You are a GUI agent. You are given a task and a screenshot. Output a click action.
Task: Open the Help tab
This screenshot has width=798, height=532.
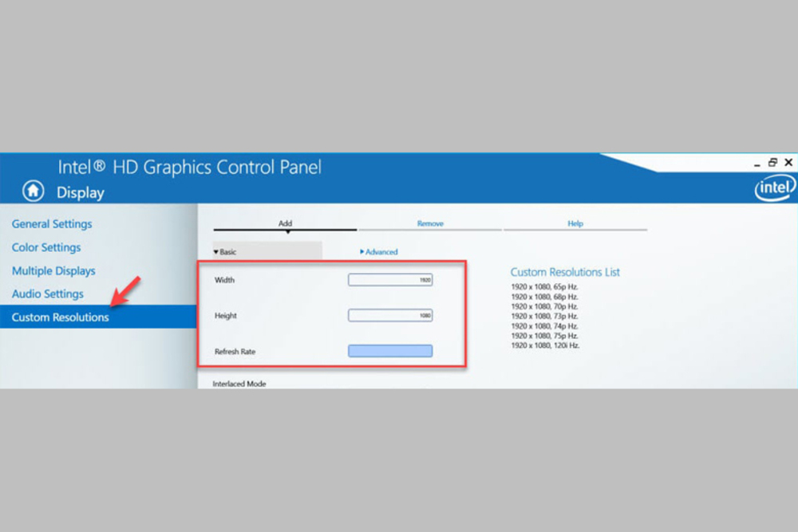575,224
